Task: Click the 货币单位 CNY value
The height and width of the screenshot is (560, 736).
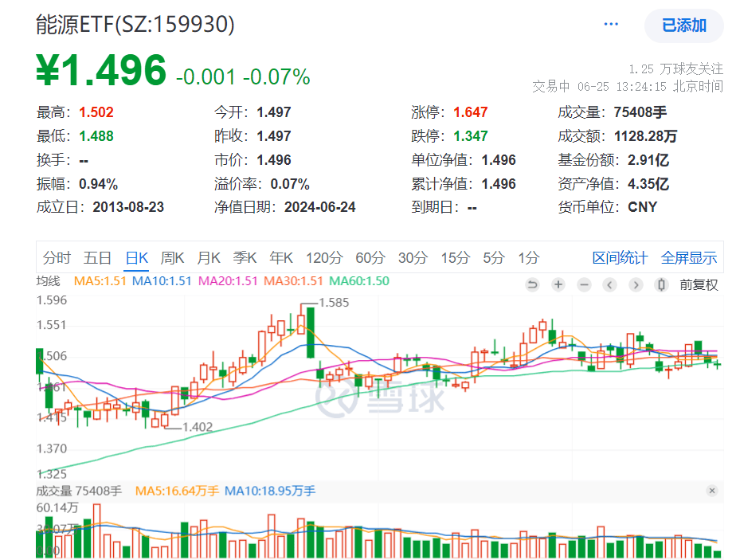Action: 642,207
